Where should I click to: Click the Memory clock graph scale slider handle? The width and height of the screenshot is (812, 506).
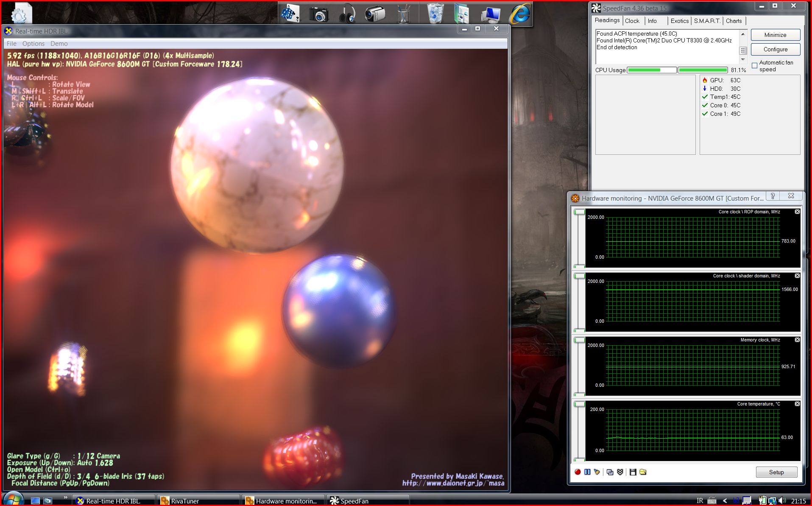[579, 340]
